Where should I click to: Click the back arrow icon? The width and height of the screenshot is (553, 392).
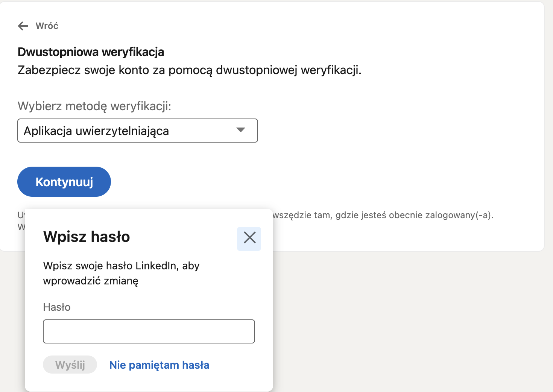(x=23, y=26)
